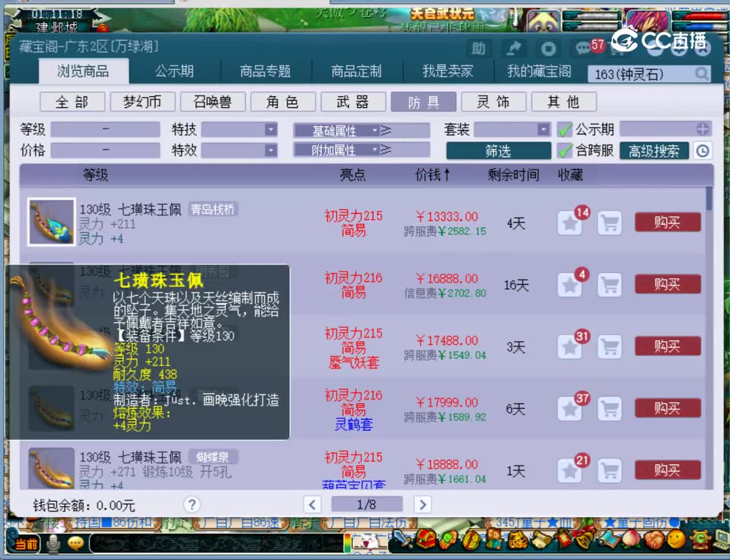Select the 灵饰 category
Viewport: 730px width, 560px height.
494,102
